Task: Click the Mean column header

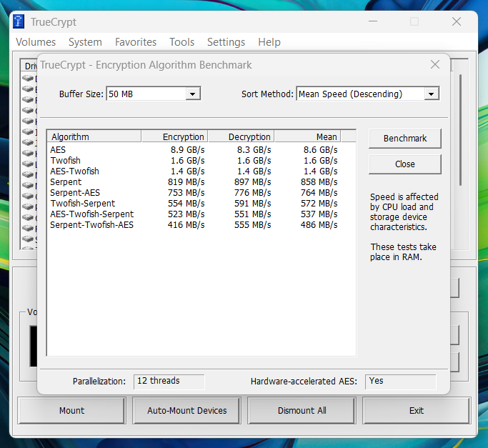Action: click(308, 136)
